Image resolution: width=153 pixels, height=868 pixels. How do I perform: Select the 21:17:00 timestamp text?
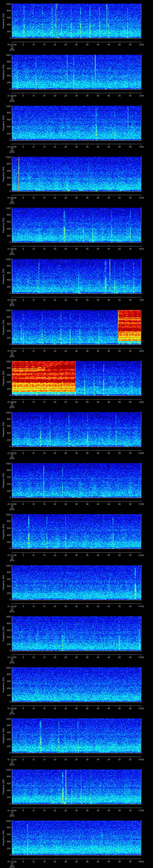12,861
